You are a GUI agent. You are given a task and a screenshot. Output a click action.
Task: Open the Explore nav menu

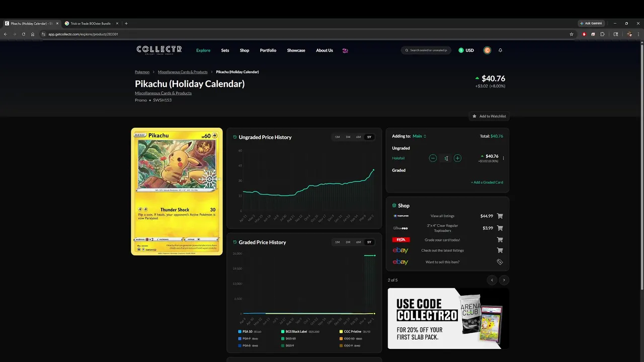pos(203,50)
